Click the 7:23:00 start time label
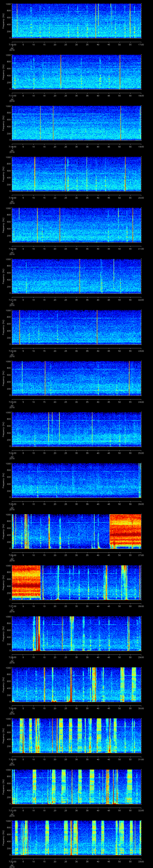The image size is (153, 868). pyautogui.click(x=12, y=402)
